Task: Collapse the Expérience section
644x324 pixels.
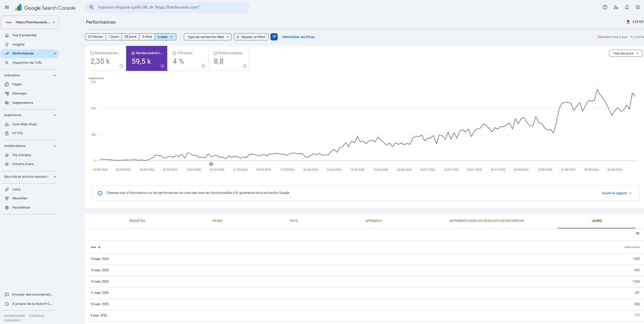Action: [55, 115]
